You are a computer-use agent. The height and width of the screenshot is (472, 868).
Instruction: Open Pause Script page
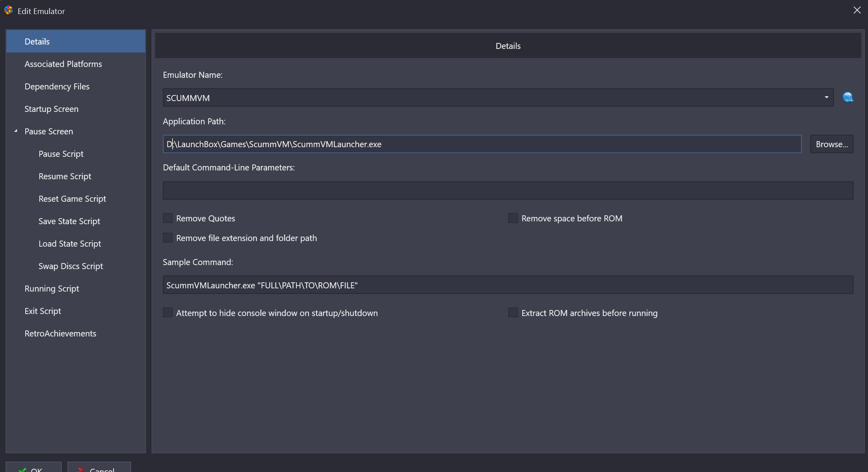(x=76, y=154)
